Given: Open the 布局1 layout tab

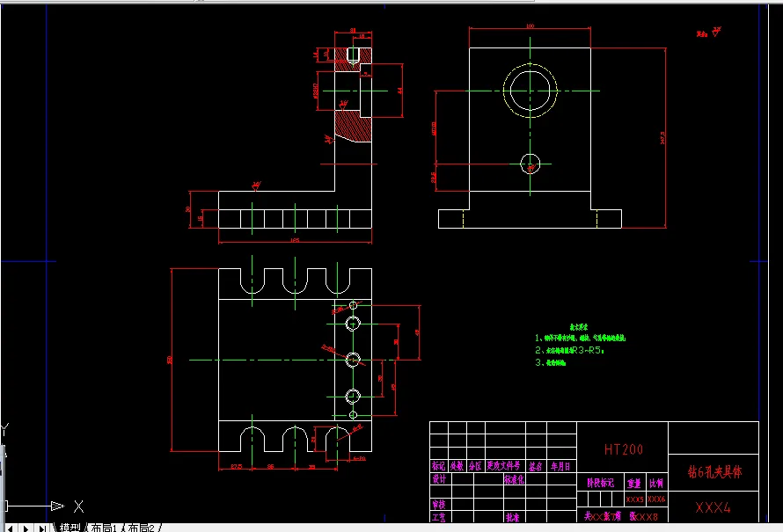Looking at the screenshot, I should pyautogui.click(x=104, y=528).
